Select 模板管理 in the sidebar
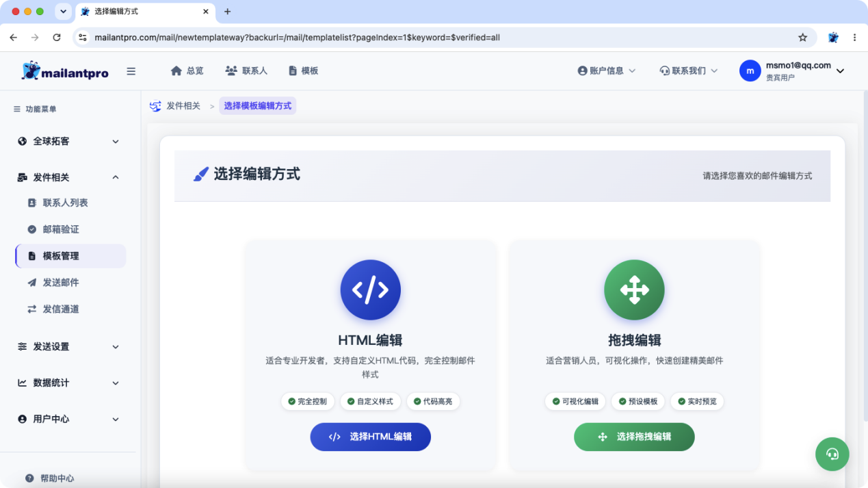 70,256
